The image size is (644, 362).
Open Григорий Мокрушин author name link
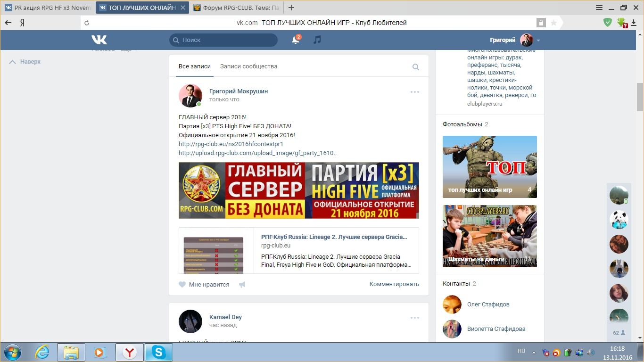[239, 91]
